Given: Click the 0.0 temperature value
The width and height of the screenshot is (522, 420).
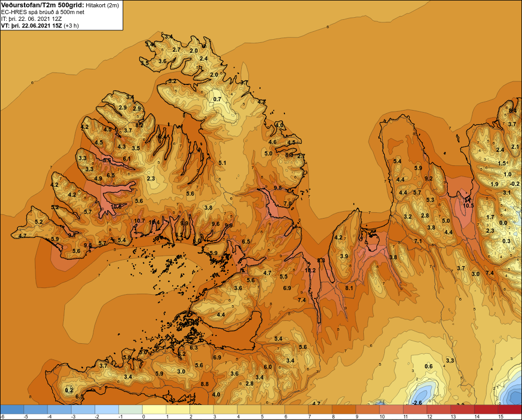Looking at the screenshot, I should pyautogui.click(x=503, y=223).
